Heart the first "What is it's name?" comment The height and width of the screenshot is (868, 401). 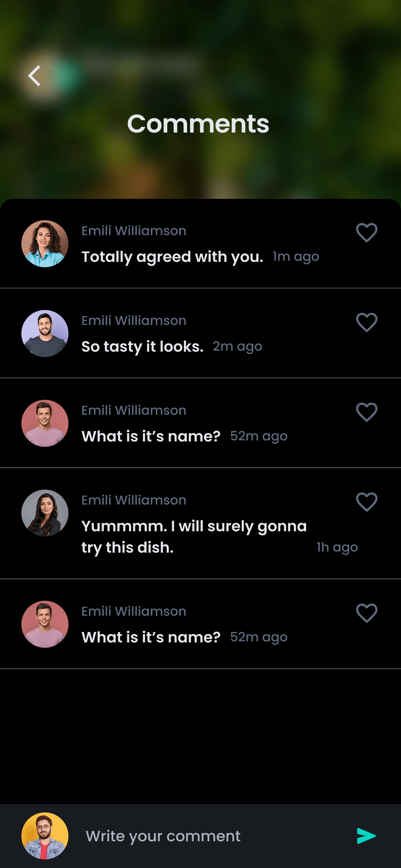pyautogui.click(x=366, y=412)
